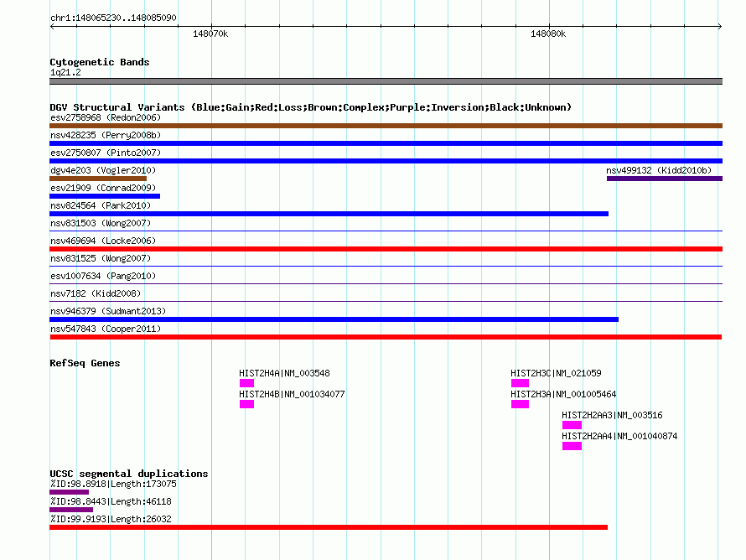
Task: Click the HIST2H2AA4|NM_001040874 label
Action: pos(620,436)
